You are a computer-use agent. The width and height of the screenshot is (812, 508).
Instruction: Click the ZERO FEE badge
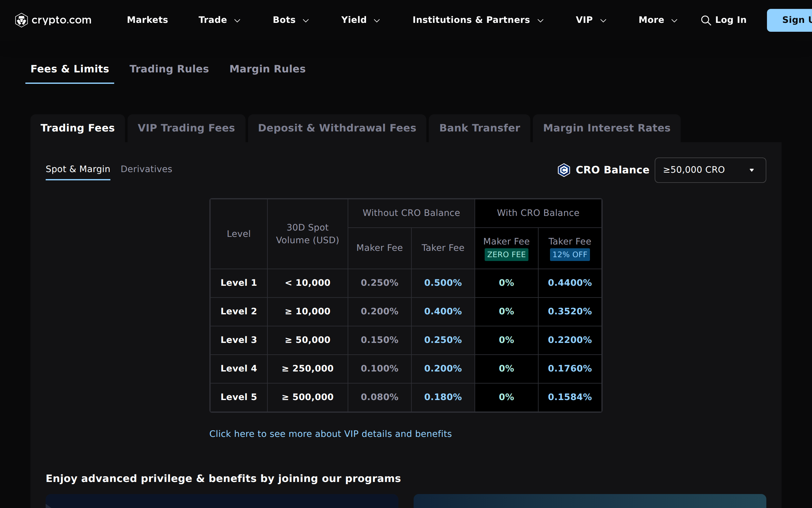506,255
